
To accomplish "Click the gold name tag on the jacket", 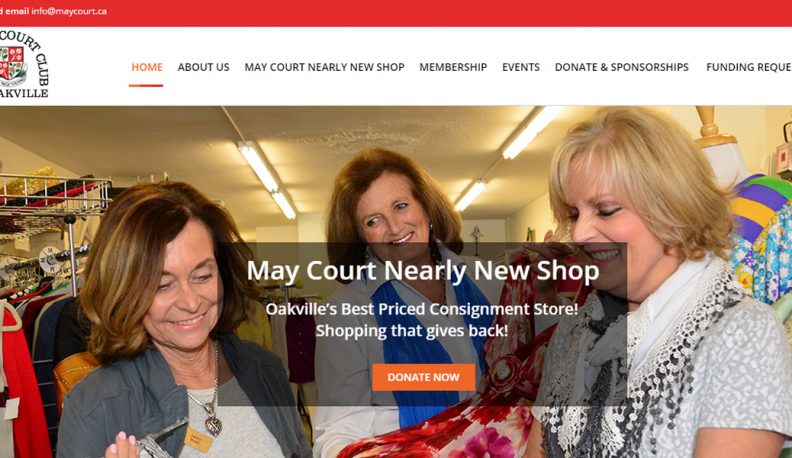I will click(x=198, y=439).
